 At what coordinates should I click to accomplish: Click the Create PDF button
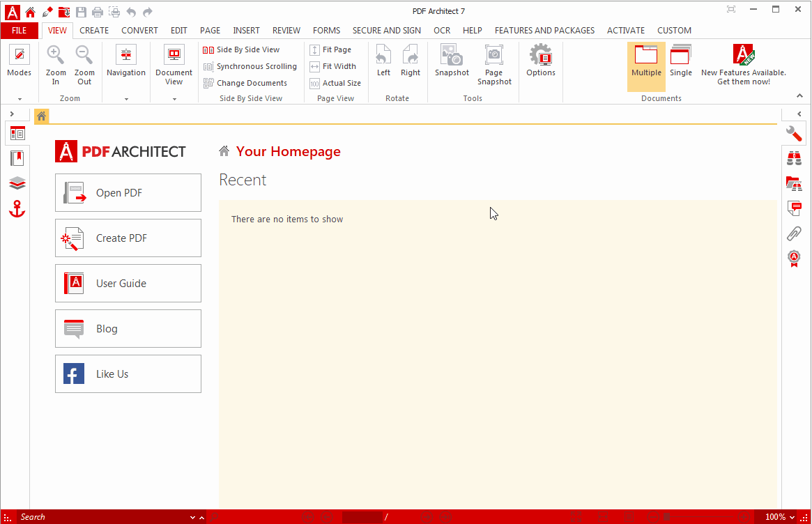pyautogui.click(x=128, y=238)
